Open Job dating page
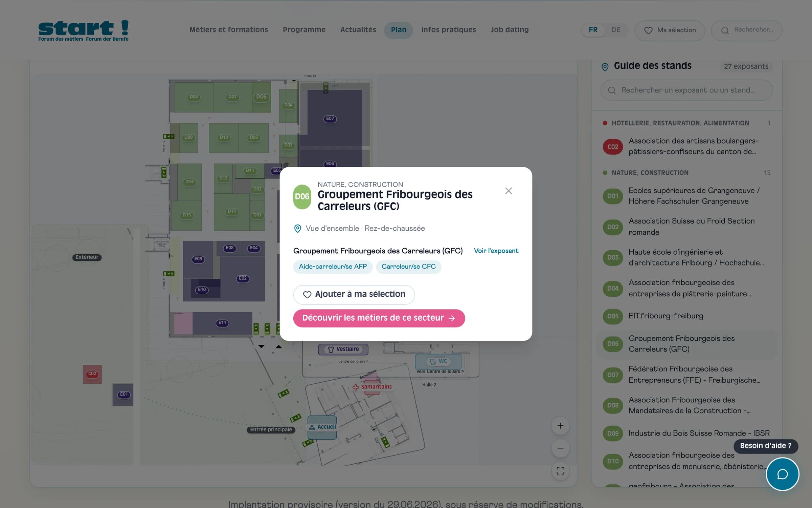Image resolution: width=812 pixels, height=508 pixels. [510, 30]
